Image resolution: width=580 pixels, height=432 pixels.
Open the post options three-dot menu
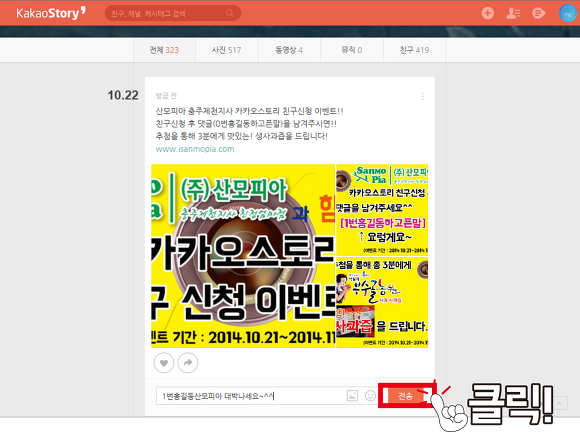click(422, 97)
